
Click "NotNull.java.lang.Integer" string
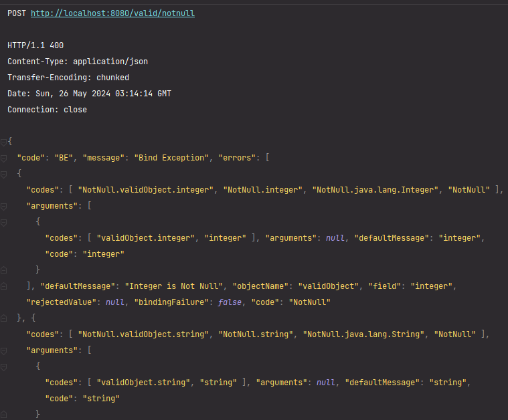tap(376, 190)
